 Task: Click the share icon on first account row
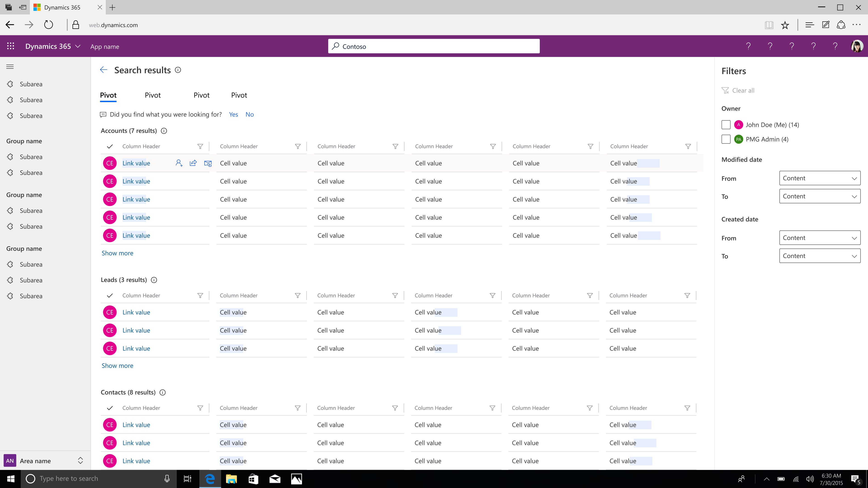[x=193, y=163]
